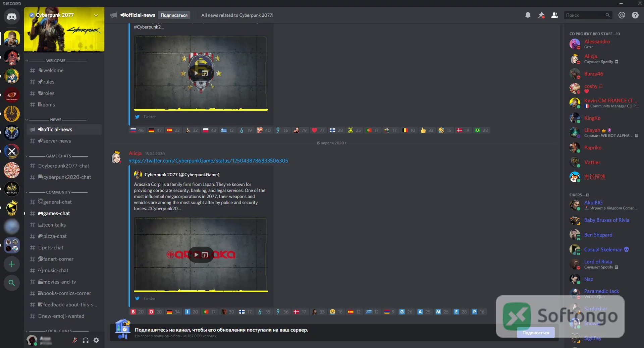Select the server-news channel
Image resolution: width=644 pixels, height=348 pixels.
click(x=64, y=141)
